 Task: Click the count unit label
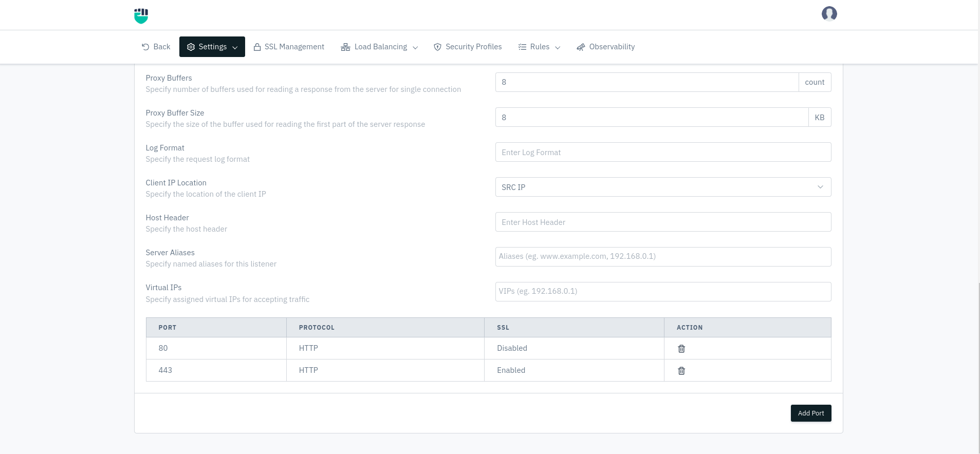click(x=815, y=82)
